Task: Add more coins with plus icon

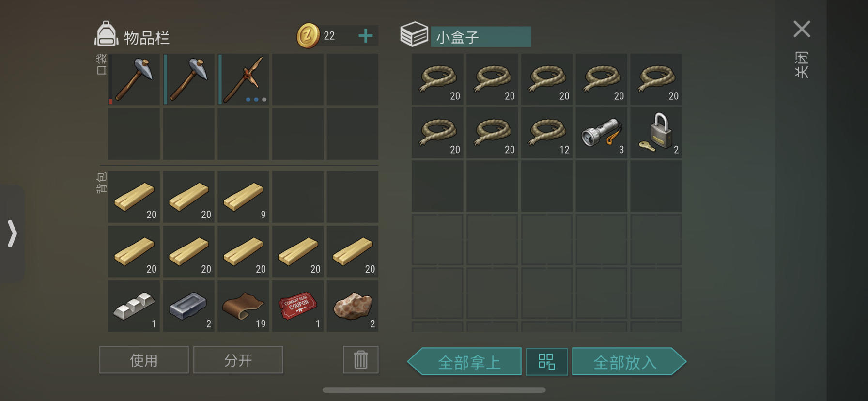Action: (x=366, y=36)
